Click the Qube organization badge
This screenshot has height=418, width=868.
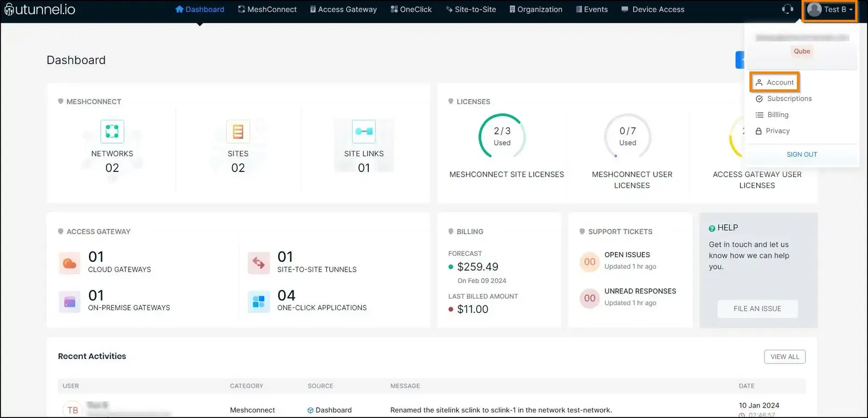pos(802,52)
